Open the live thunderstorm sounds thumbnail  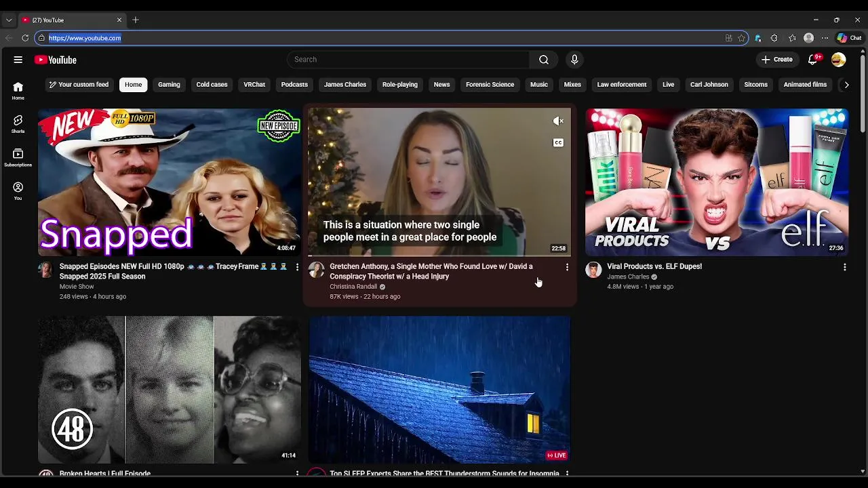(x=439, y=389)
